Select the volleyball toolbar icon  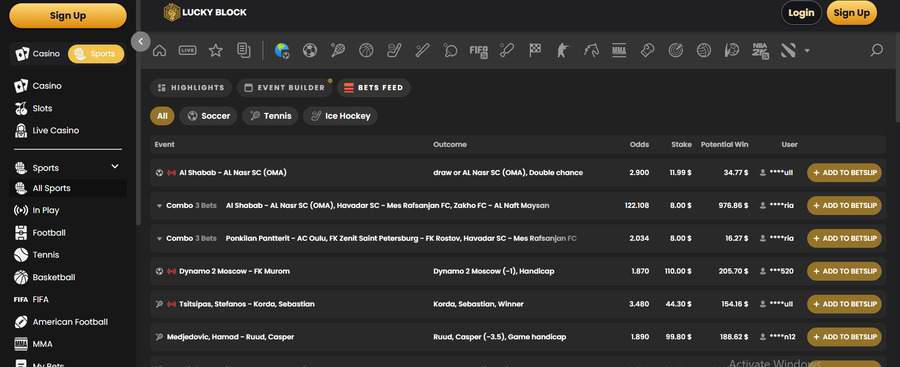[704, 51]
